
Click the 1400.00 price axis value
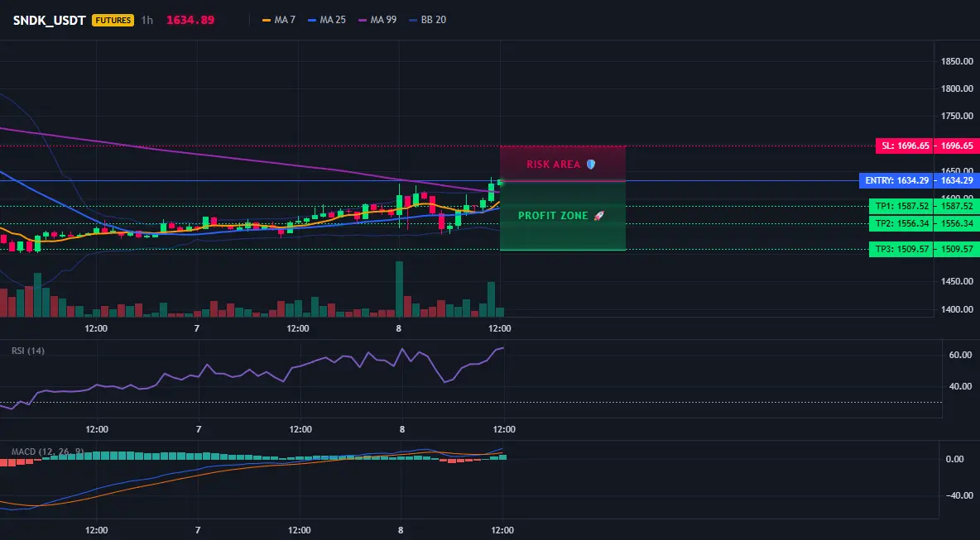click(x=957, y=309)
